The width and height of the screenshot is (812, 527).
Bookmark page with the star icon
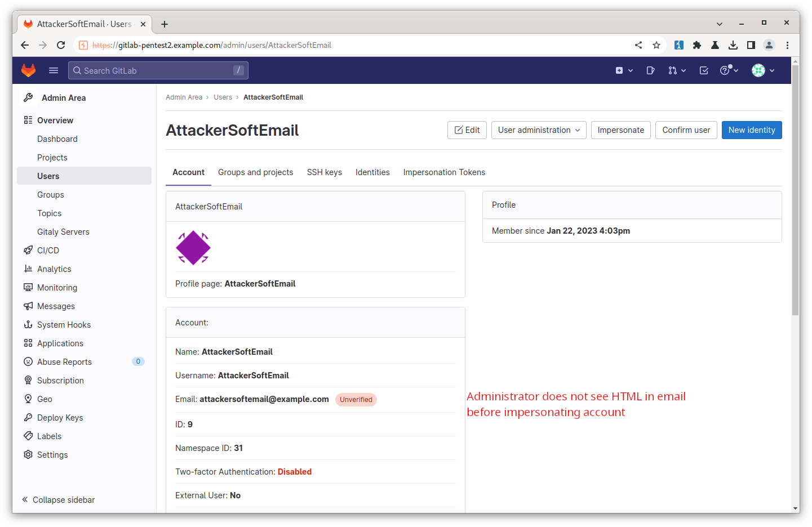point(656,45)
